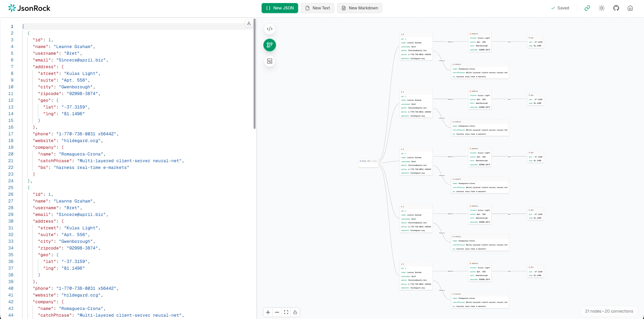Click "address": { on line 7
Image resolution: width=644 pixels, height=319 pixels.
point(48,67)
